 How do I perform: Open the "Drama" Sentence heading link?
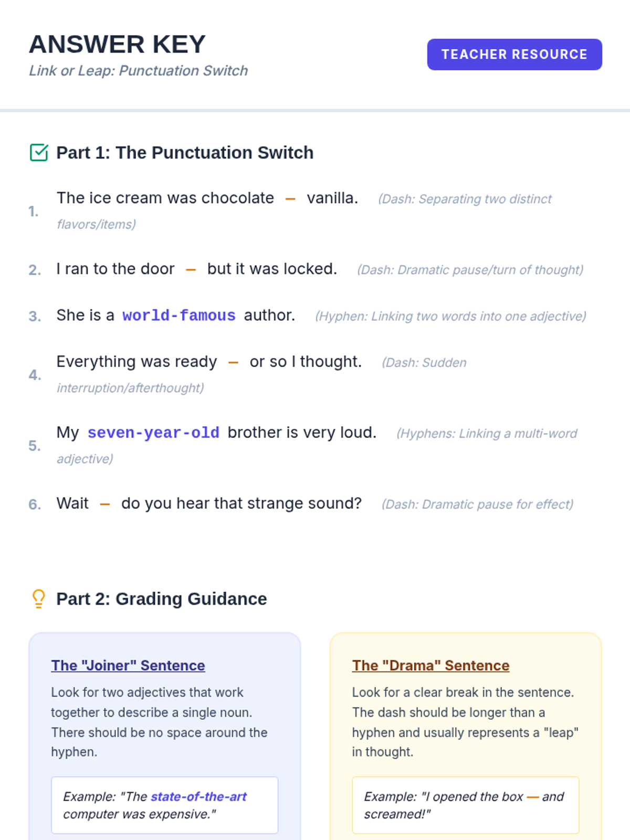pyautogui.click(x=430, y=665)
